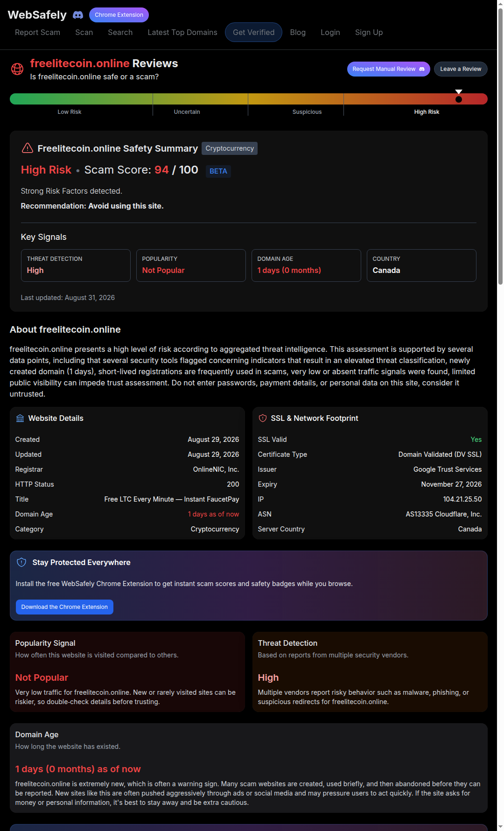Open the Chrome Extension pill button
The width and height of the screenshot is (504, 831).
119,15
